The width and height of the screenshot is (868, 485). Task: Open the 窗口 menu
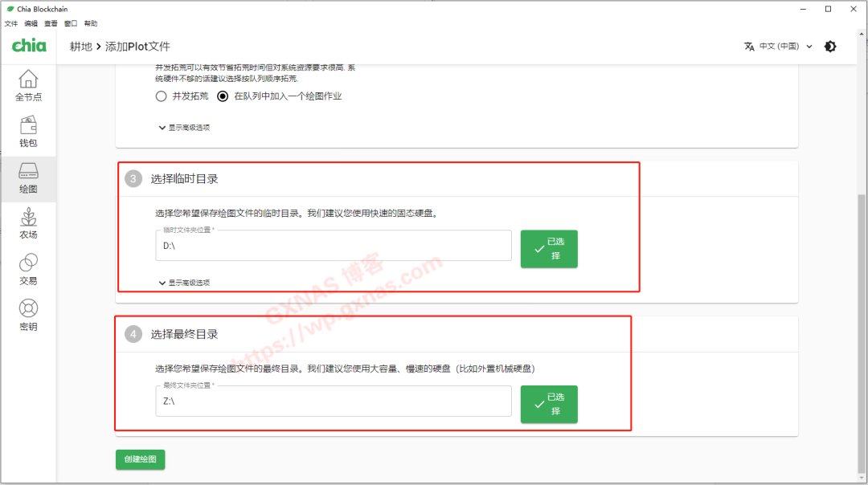[71, 24]
